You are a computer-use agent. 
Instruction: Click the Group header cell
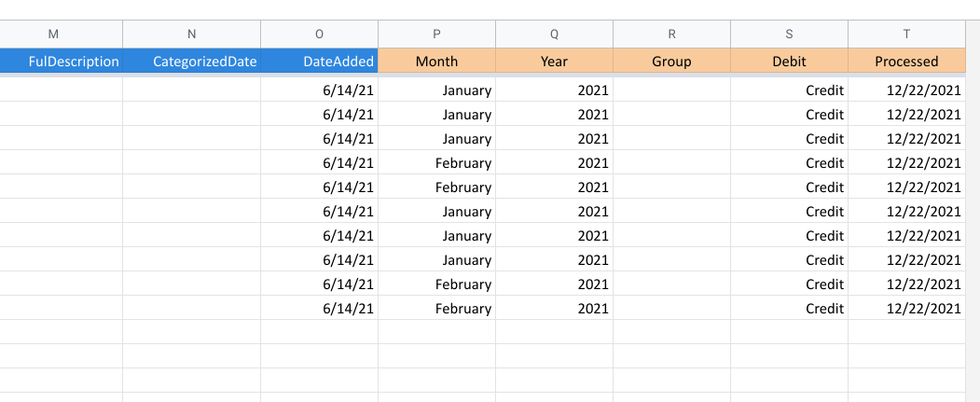point(672,62)
